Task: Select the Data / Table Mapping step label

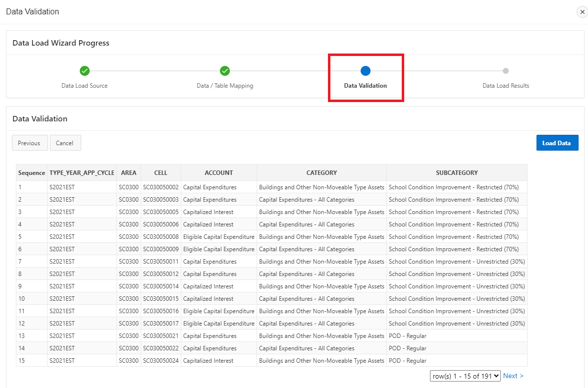Action: point(225,86)
